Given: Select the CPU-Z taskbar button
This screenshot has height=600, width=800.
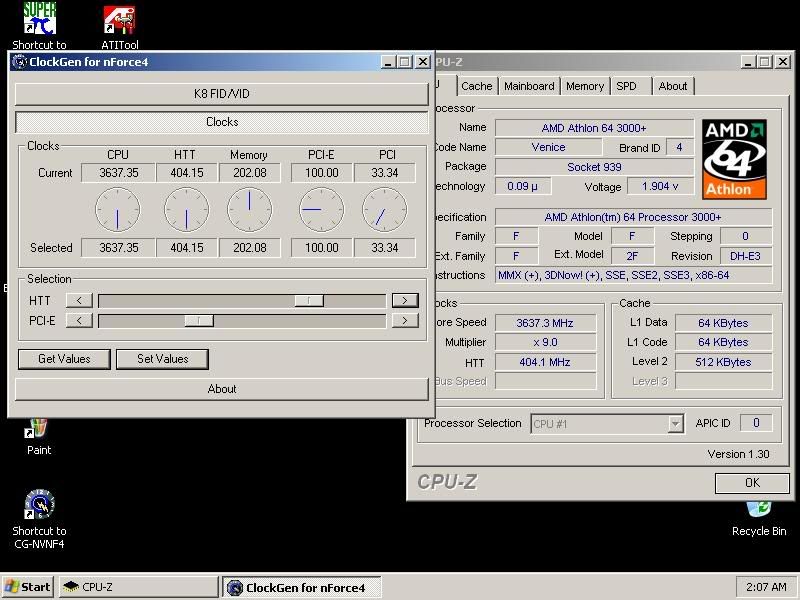Looking at the screenshot, I should click(x=138, y=587).
